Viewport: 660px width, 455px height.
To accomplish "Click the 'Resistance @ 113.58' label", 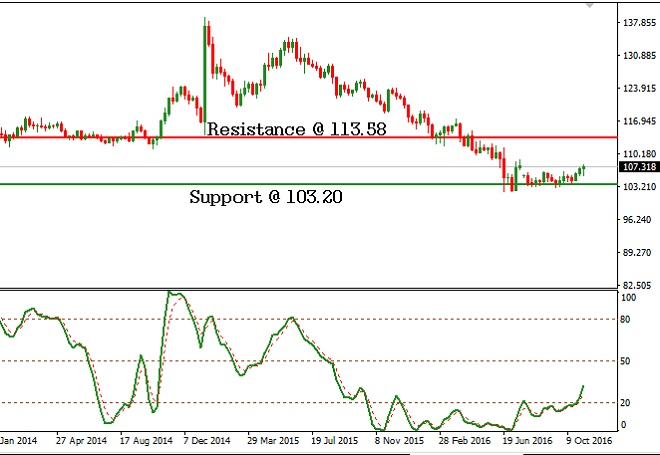I will coord(297,129).
